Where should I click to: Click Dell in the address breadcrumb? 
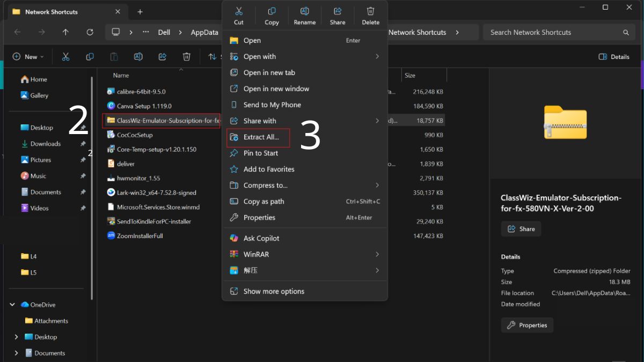coord(164,32)
